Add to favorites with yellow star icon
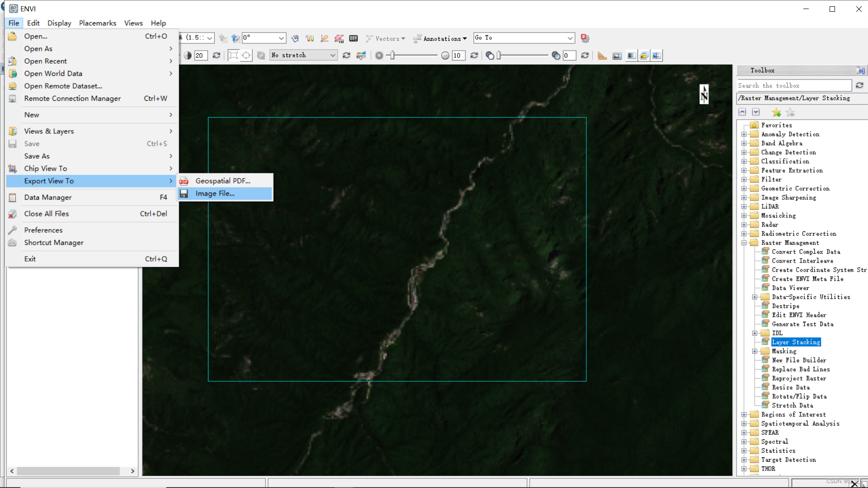The height and width of the screenshot is (488, 868). click(x=776, y=112)
